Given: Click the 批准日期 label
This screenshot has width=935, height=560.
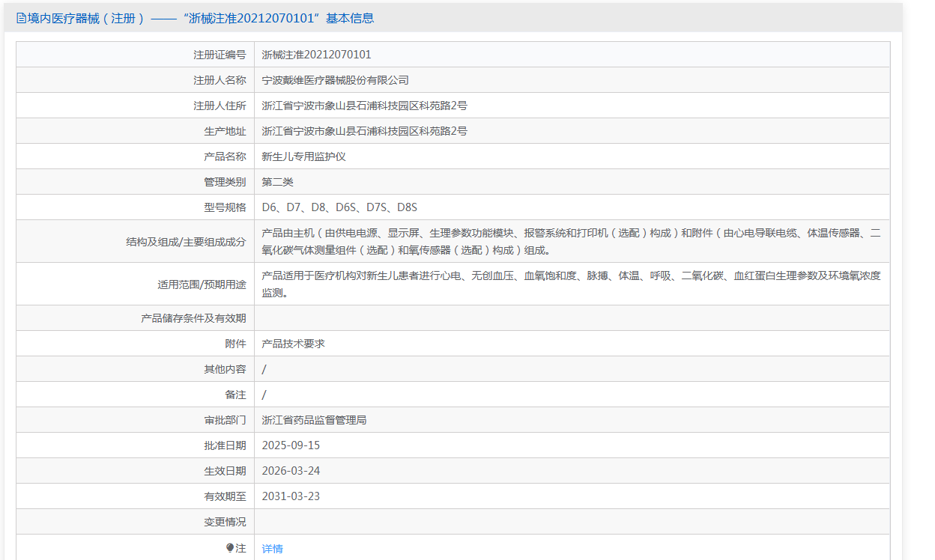Looking at the screenshot, I should click(x=225, y=445).
